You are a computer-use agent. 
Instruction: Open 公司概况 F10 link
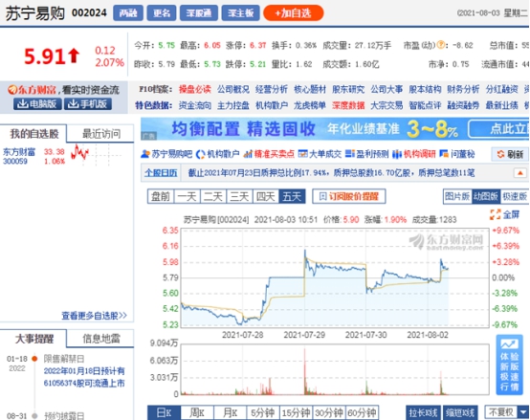[233, 89]
